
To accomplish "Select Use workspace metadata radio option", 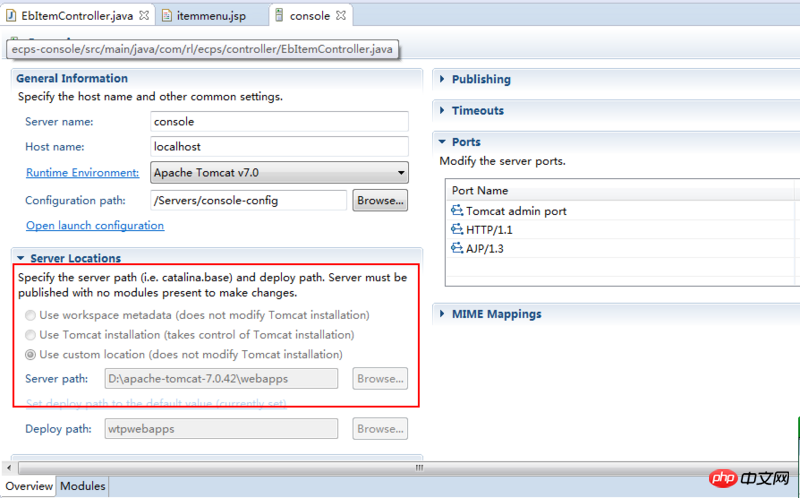I will [x=31, y=315].
